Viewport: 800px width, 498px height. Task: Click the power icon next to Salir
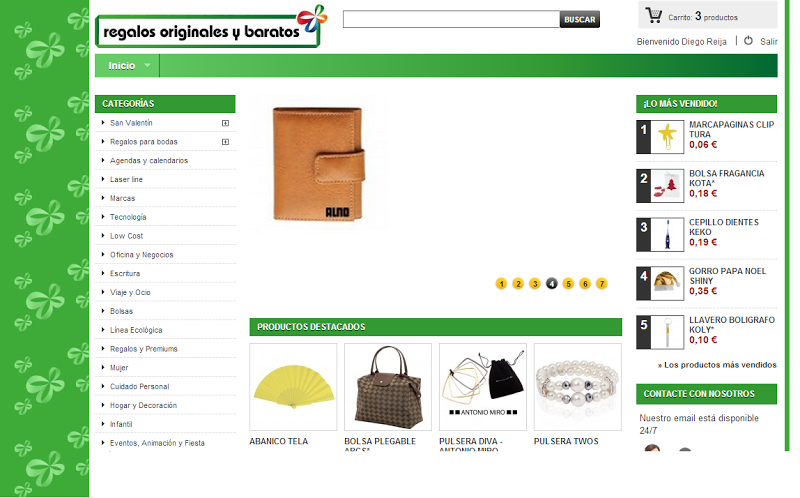click(x=748, y=41)
